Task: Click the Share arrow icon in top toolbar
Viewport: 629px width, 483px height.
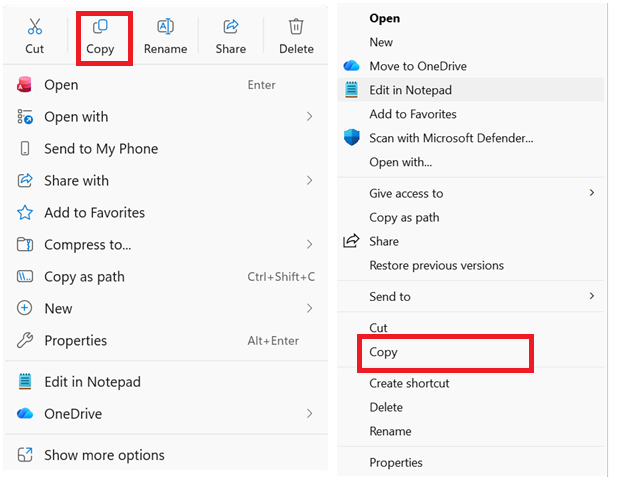Action: point(231,26)
